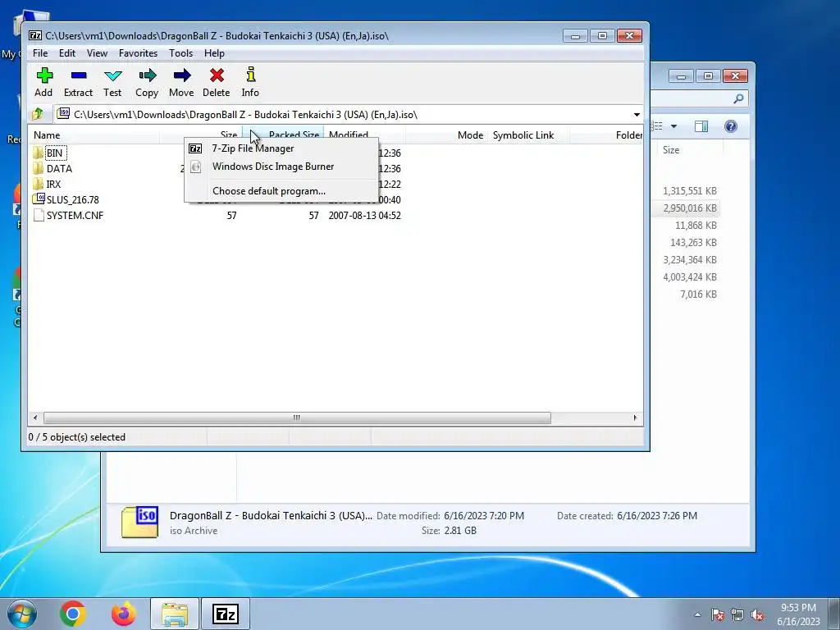
Task: Click the Extract toolbar icon
Action: pyautogui.click(x=78, y=75)
